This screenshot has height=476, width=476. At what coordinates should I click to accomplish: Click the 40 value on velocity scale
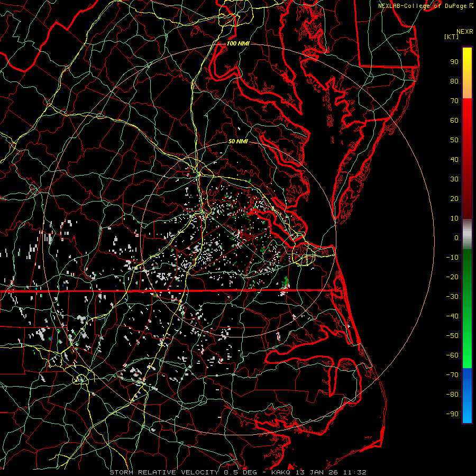click(454, 160)
